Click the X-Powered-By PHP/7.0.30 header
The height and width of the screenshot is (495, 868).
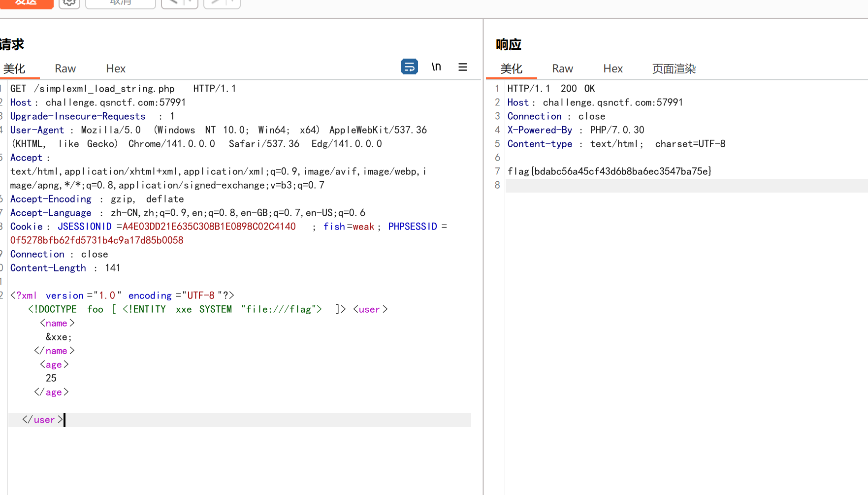[576, 130]
